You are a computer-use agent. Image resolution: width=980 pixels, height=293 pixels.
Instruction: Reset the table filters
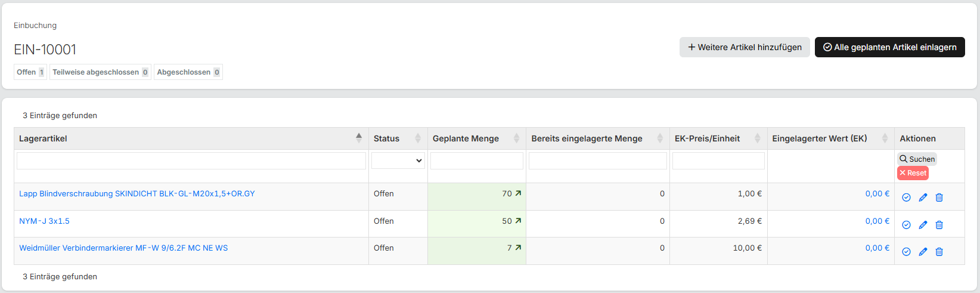point(913,173)
